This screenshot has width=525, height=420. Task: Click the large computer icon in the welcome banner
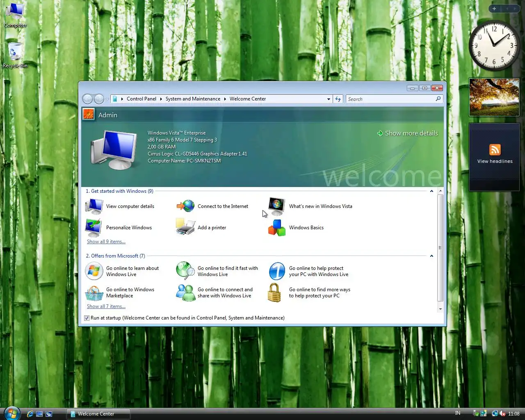(x=114, y=150)
